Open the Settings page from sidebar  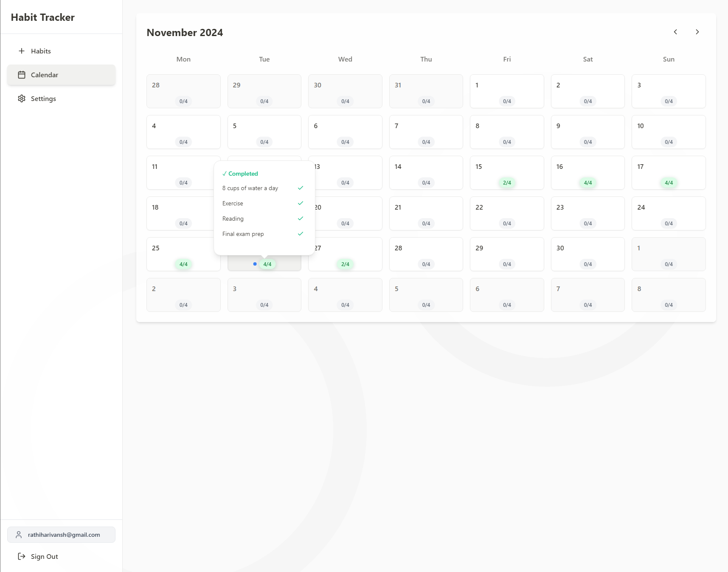(x=43, y=98)
